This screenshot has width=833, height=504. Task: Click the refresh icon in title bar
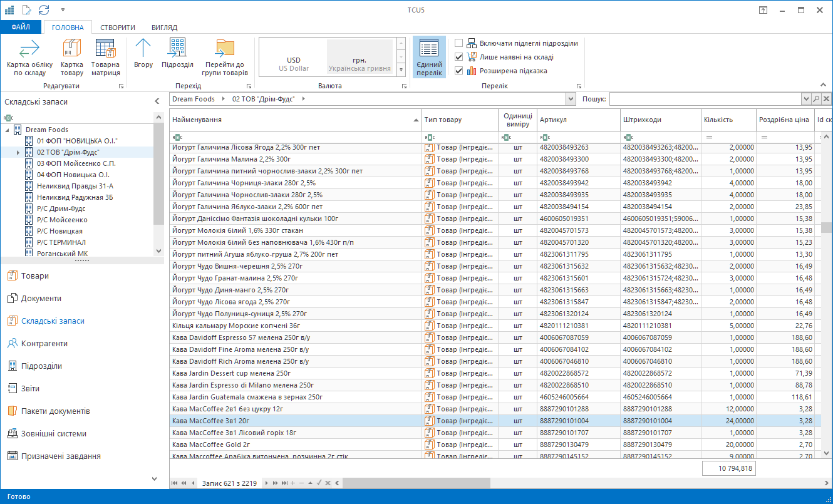43,9
